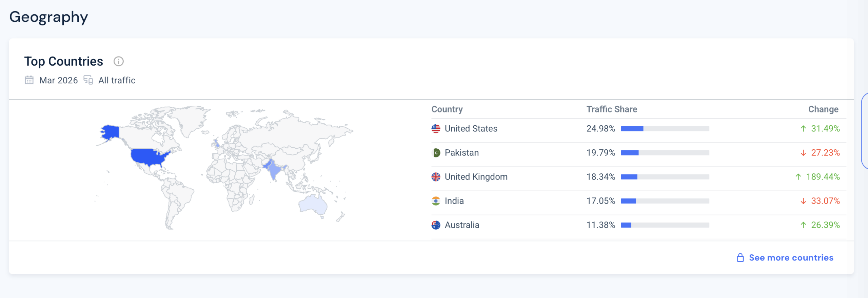Click the Traffic Share column header
The width and height of the screenshot is (868, 298).
(x=612, y=109)
